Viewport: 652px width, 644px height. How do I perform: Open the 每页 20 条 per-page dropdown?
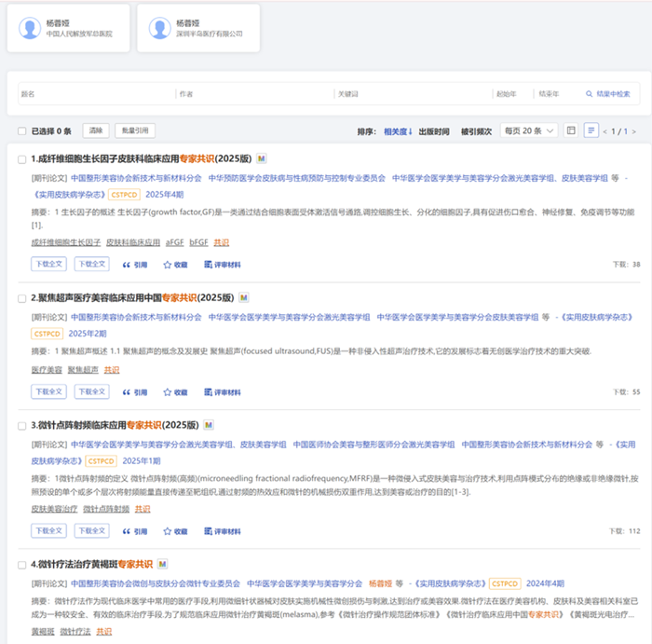[x=529, y=130]
